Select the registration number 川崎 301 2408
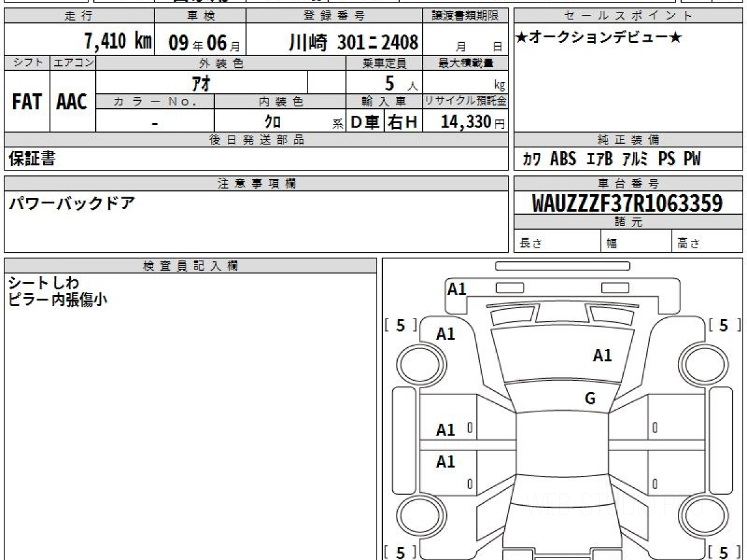Screen dimensions: 747x560 coord(353,42)
